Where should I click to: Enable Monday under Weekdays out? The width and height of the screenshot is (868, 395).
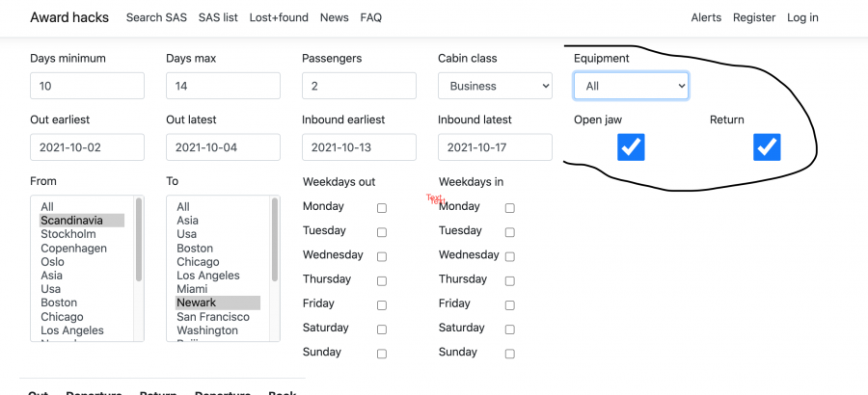pyautogui.click(x=382, y=207)
